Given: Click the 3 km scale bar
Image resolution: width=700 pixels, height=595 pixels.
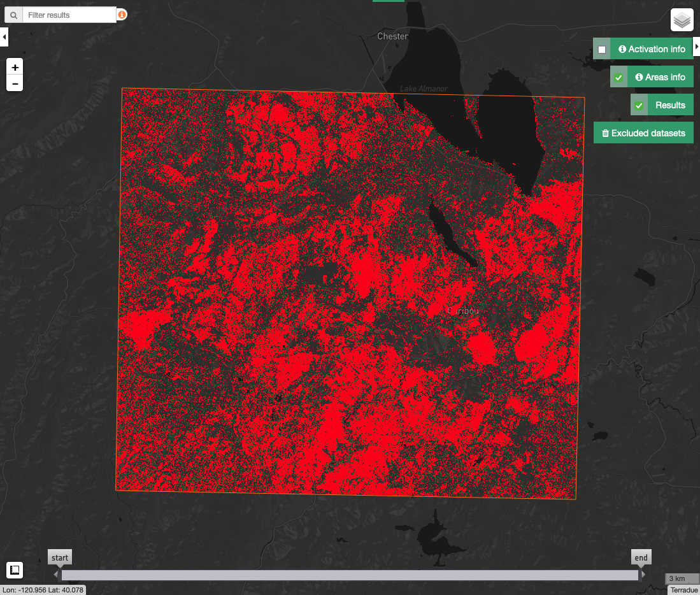Looking at the screenshot, I should (x=682, y=578).
